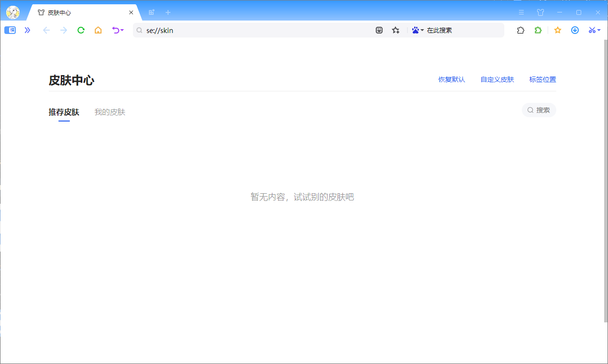Open the 自定义皮肤 link

coord(497,79)
